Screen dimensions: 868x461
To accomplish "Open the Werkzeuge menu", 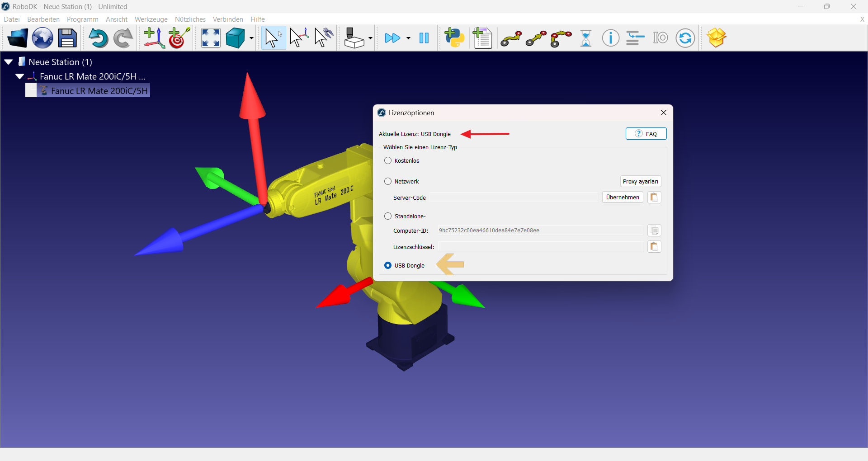I will click(151, 19).
